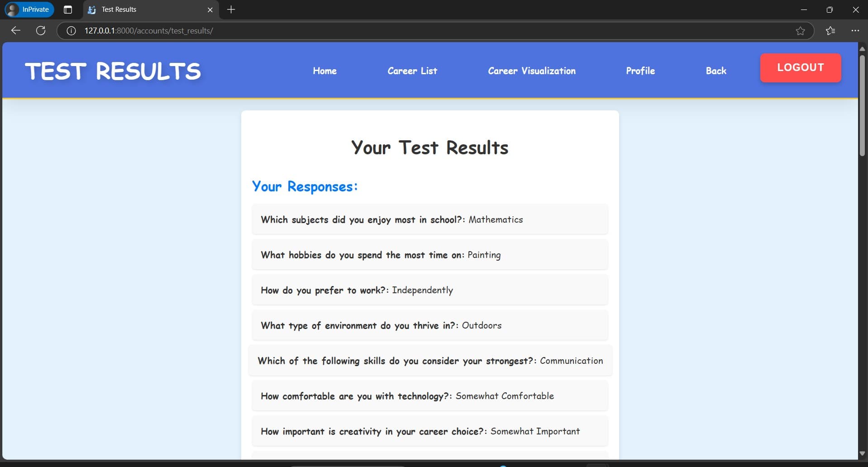Open the Favorites list icon

830,31
